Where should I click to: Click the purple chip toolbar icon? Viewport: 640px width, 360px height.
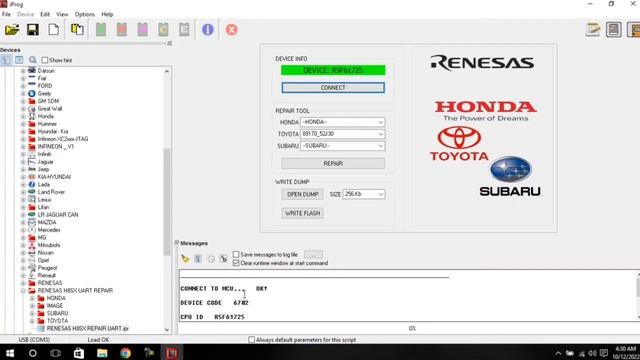click(x=142, y=29)
